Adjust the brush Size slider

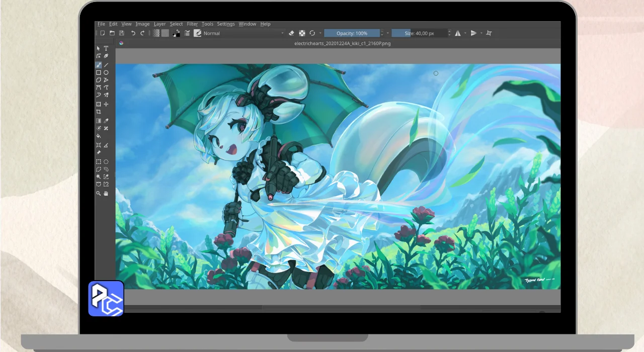click(419, 33)
